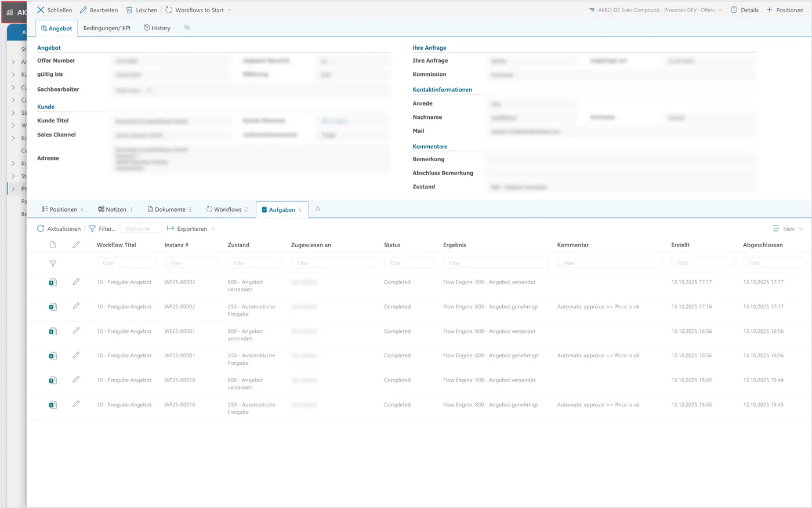Click the Status column filter field
The width and height of the screenshot is (812, 508).
tap(409, 263)
